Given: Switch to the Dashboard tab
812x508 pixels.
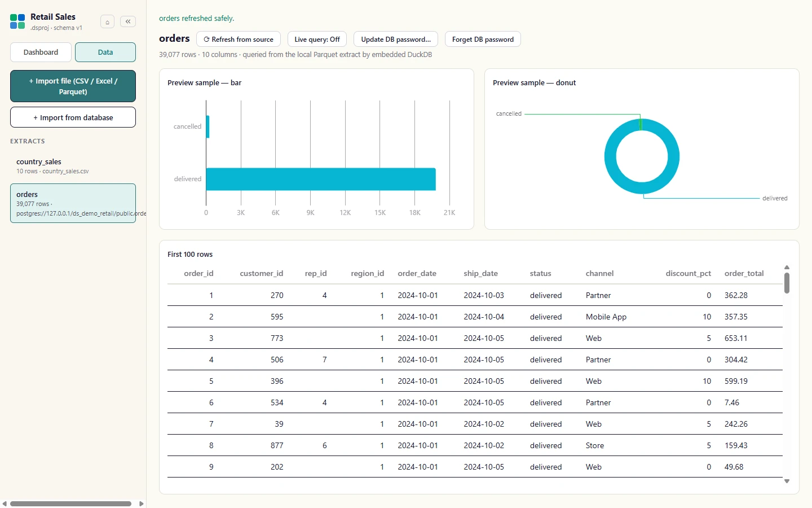Looking at the screenshot, I should 41,52.
